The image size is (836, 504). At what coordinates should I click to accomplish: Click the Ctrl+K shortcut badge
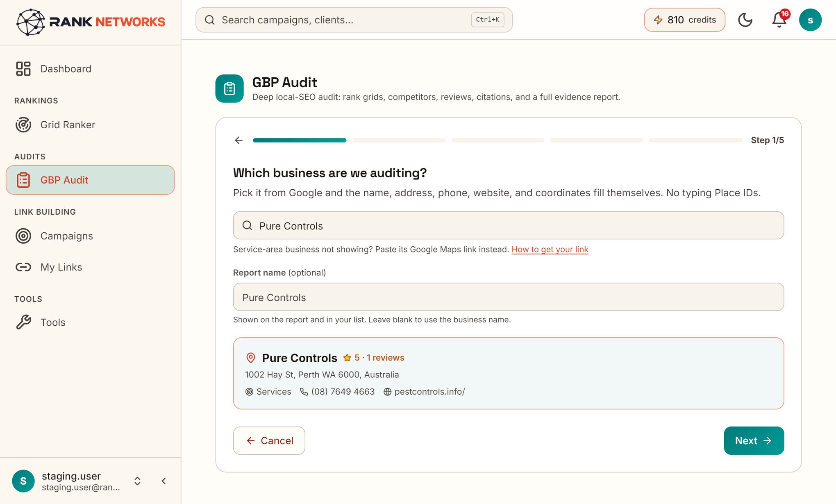[x=487, y=20]
